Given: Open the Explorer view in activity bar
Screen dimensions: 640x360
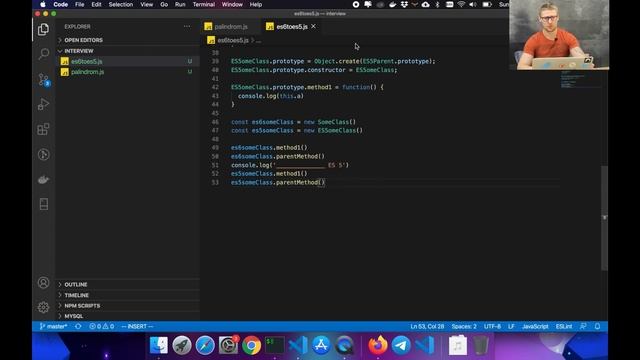Looking at the screenshot, I should point(43,29).
